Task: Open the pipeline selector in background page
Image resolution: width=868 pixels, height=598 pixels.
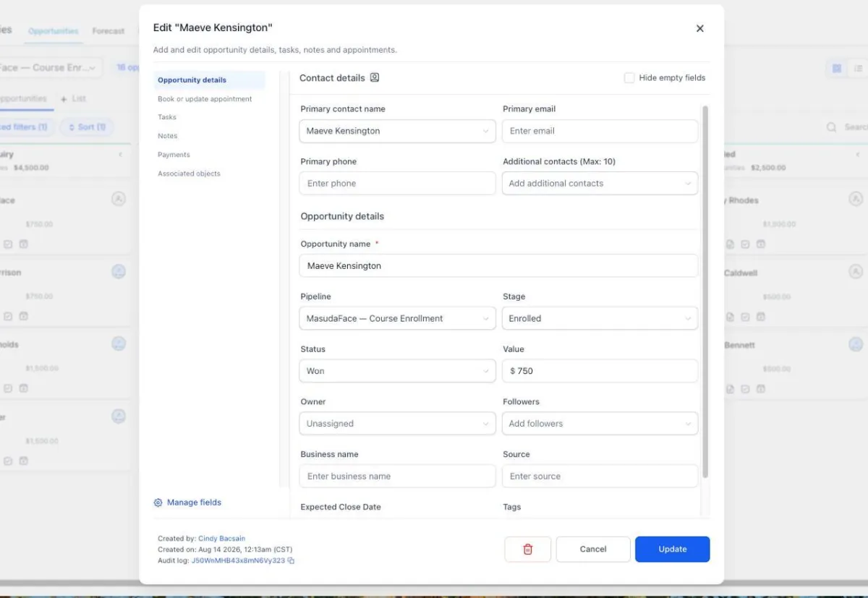Action: pos(51,67)
